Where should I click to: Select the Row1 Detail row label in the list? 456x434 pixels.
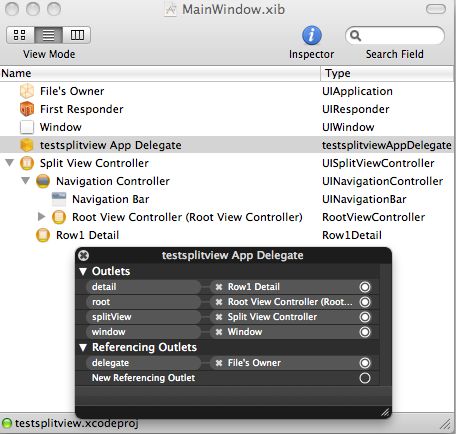point(87,235)
